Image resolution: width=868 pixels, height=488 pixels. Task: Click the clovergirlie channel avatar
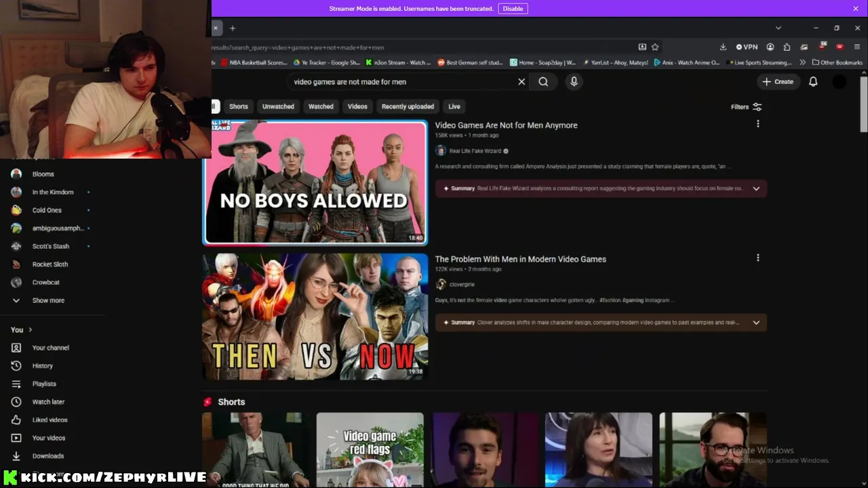(x=441, y=284)
